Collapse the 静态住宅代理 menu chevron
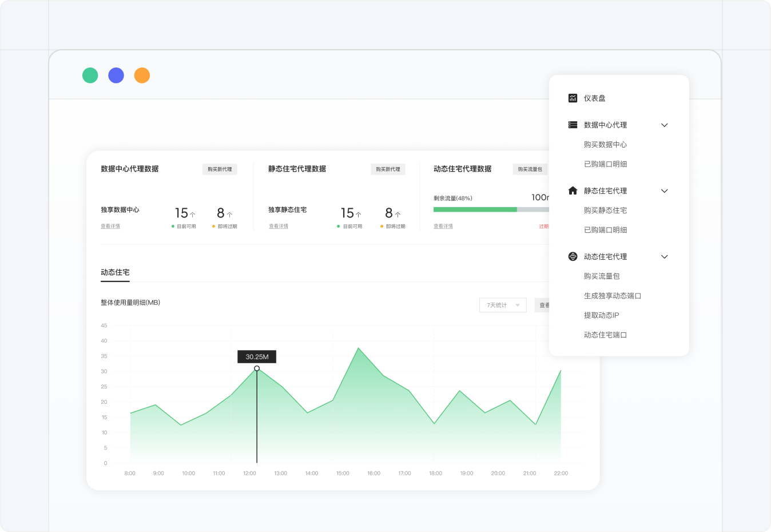The image size is (771, 532). 665,191
